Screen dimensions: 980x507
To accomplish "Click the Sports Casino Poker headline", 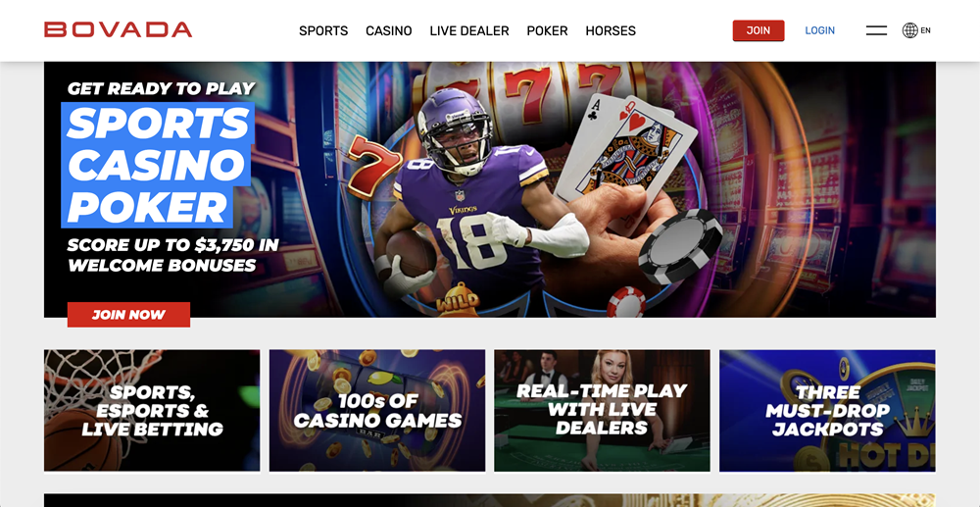I will (158, 165).
